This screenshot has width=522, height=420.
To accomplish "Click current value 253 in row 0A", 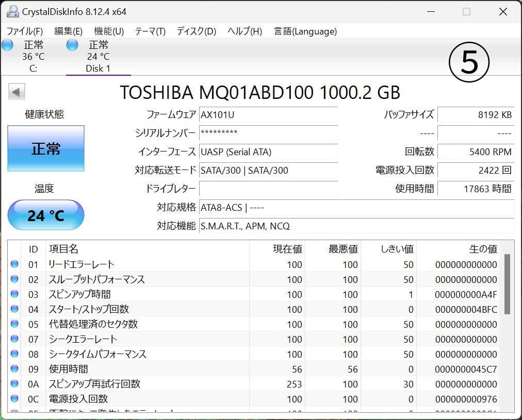I will click(x=295, y=384).
